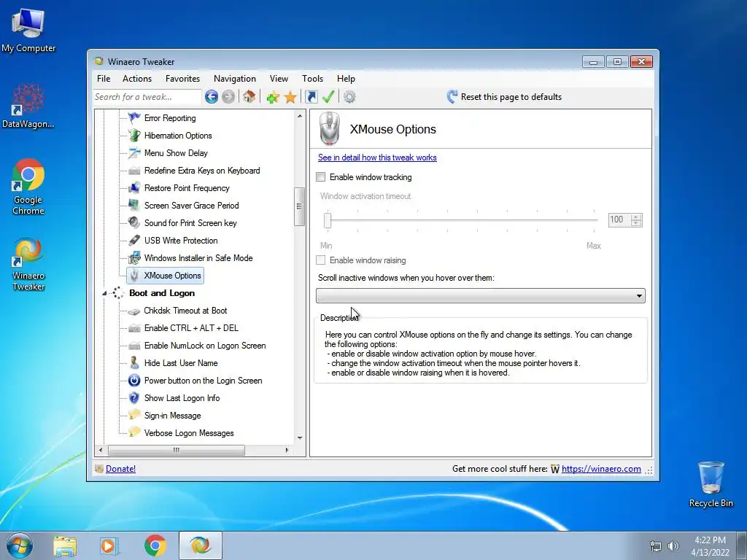
Task: Click the Google Chrome desktop icon
Action: pos(28,175)
